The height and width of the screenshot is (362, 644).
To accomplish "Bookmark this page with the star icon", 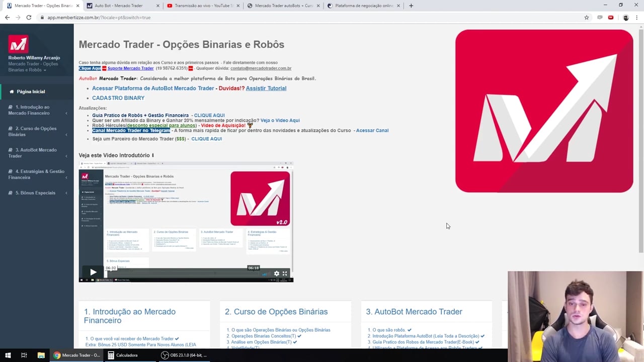I will coord(587,18).
